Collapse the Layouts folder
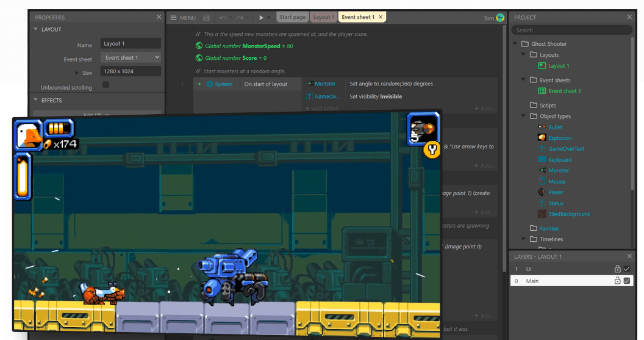The height and width of the screenshot is (340, 644). 523,54
